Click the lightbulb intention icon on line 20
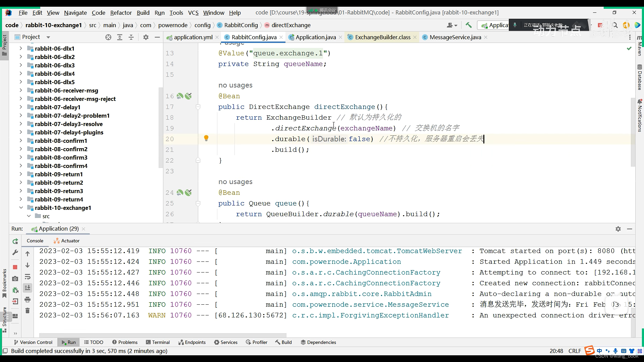This screenshot has width=644, height=362. (x=206, y=138)
